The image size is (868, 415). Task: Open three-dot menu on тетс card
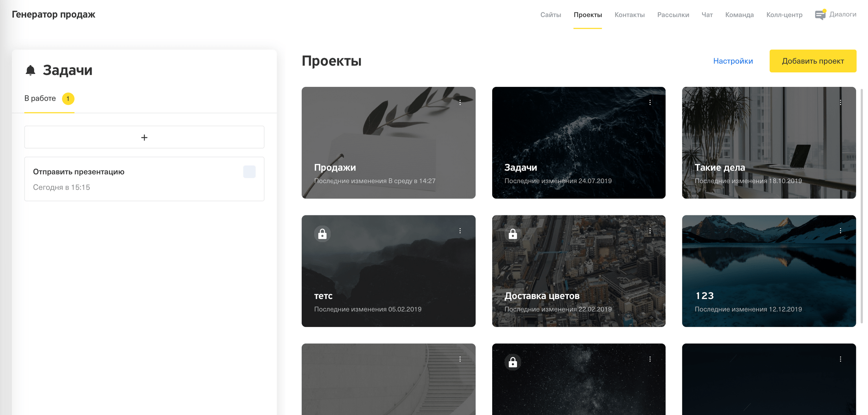[460, 231]
